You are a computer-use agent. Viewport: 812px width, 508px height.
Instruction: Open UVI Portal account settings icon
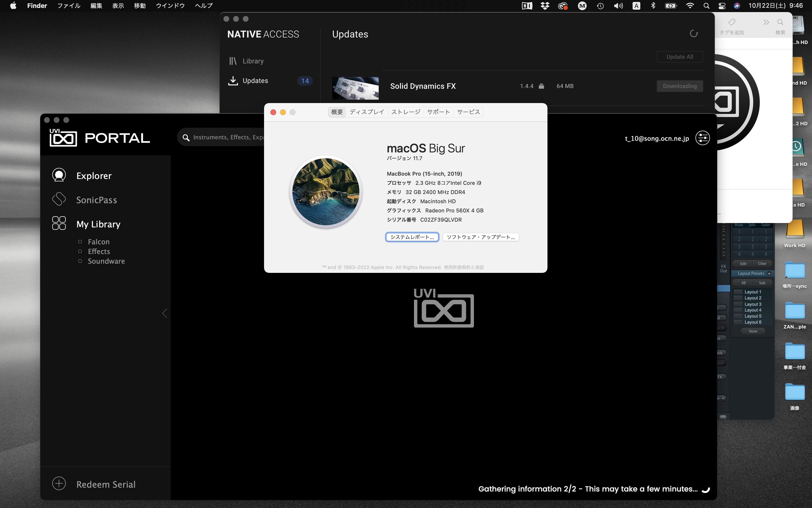(702, 138)
